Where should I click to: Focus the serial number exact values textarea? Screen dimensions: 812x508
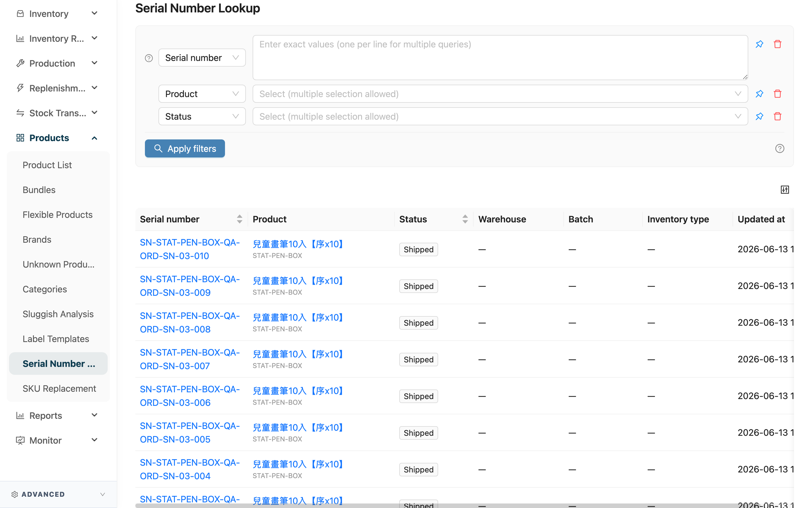pyautogui.click(x=500, y=58)
